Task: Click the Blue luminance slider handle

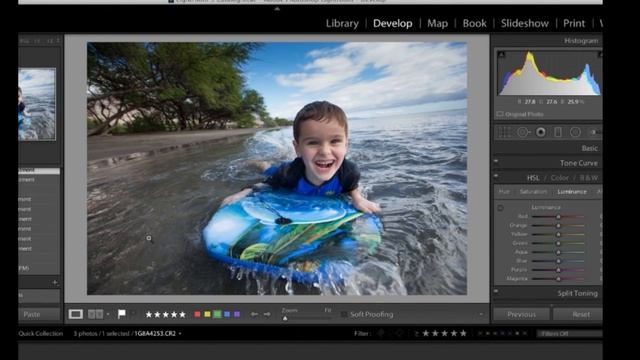Action: click(558, 261)
